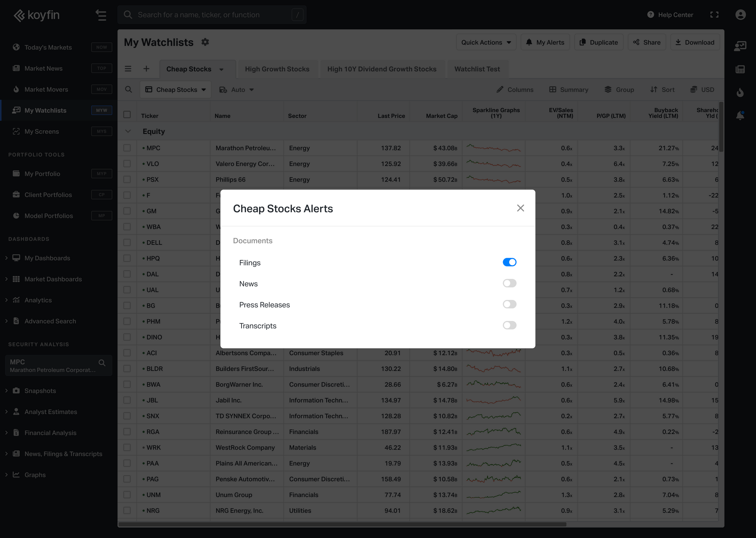Click the MPC security search icon

pyautogui.click(x=102, y=363)
